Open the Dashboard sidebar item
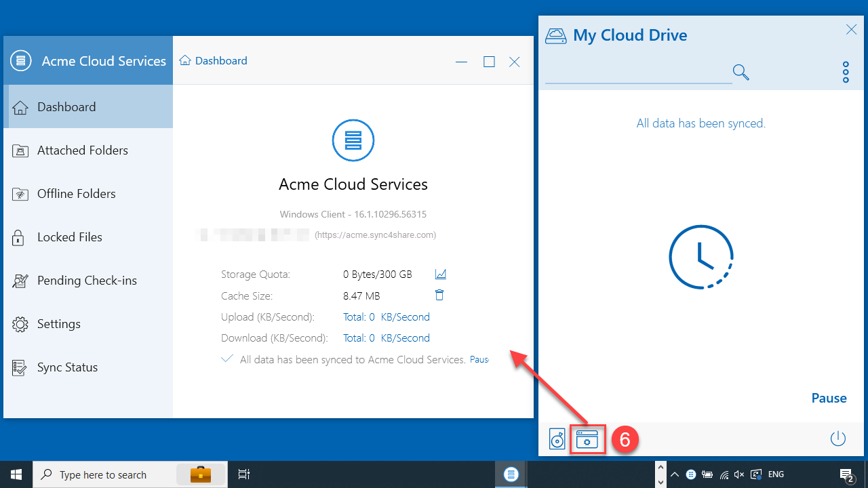This screenshot has height=488, width=868. click(x=88, y=107)
